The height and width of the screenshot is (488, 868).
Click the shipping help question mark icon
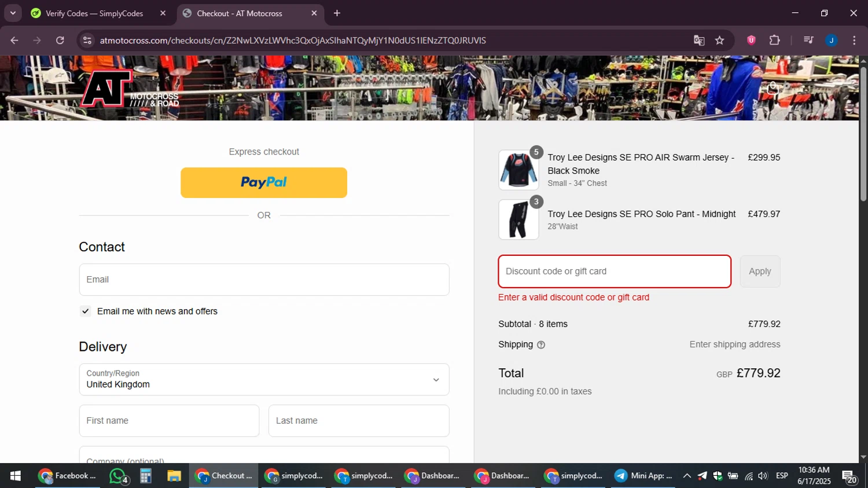pyautogui.click(x=541, y=345)
